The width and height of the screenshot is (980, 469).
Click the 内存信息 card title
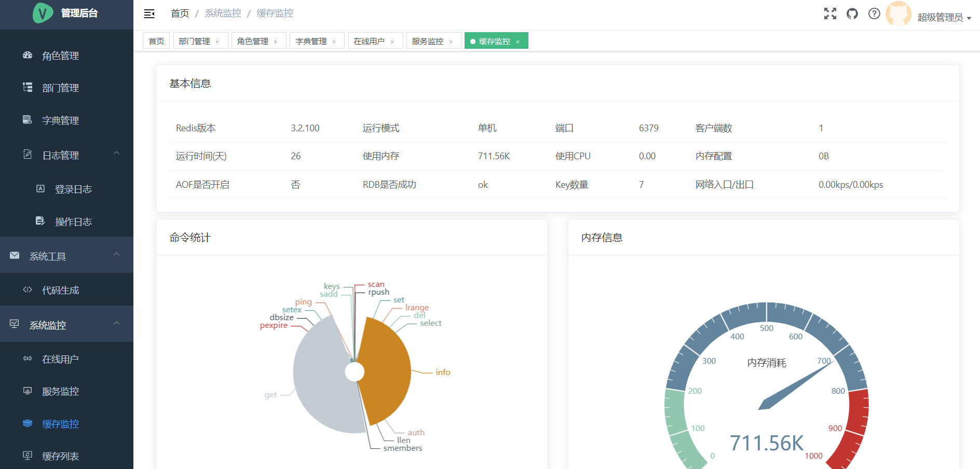click(x=602, y=238)
